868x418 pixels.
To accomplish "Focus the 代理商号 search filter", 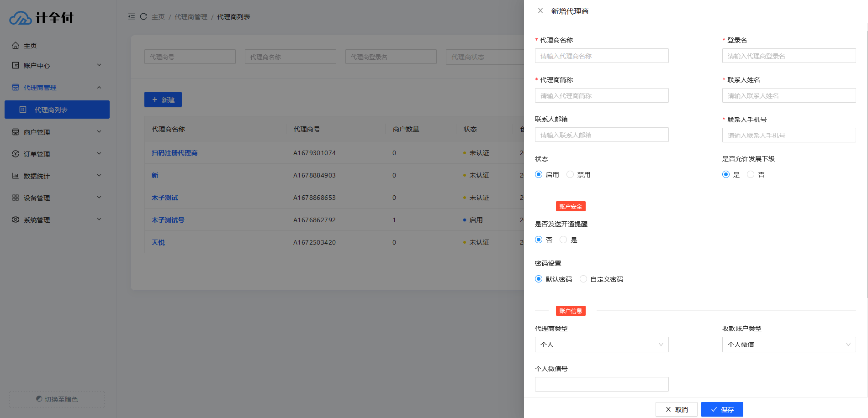I will coord(190,57).
